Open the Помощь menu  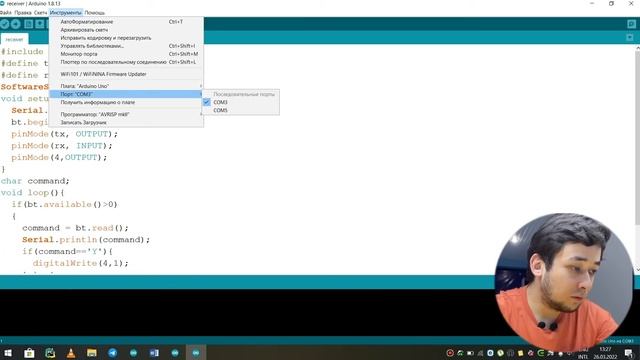(95, 13)
